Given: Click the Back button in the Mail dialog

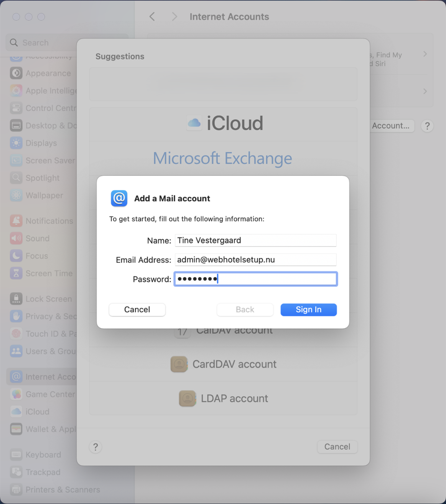Looking at the screenshot, I should tap(245, 310).
